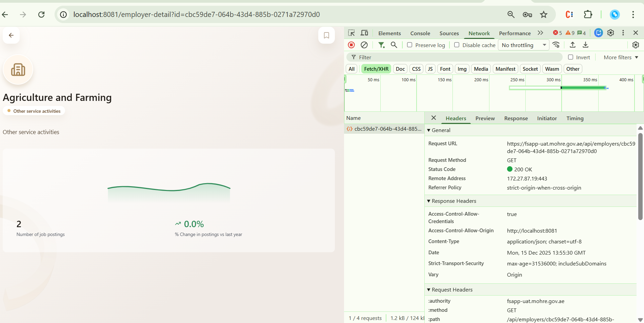Switch to the Elements tab
Viewport: 644px width, 323px height.
(389, 33)
